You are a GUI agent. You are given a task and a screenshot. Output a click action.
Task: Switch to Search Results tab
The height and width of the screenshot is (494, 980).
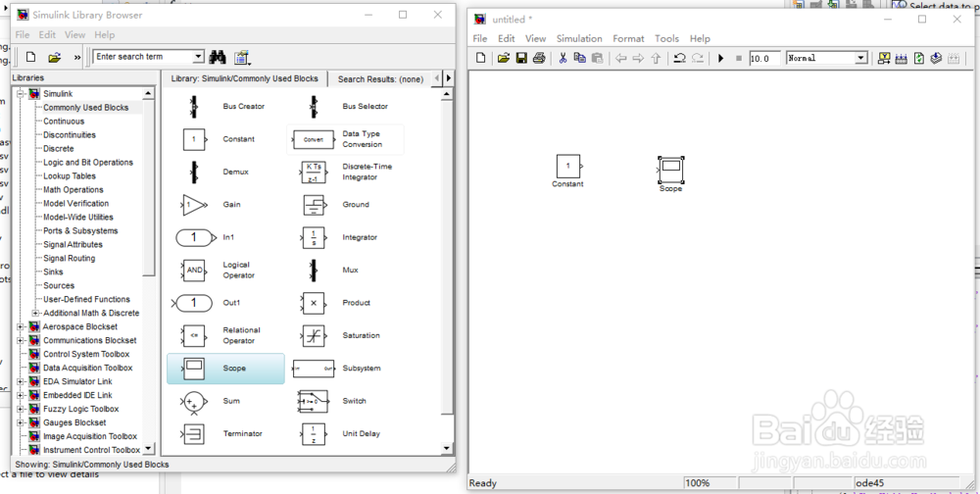[x=380, y=79]
